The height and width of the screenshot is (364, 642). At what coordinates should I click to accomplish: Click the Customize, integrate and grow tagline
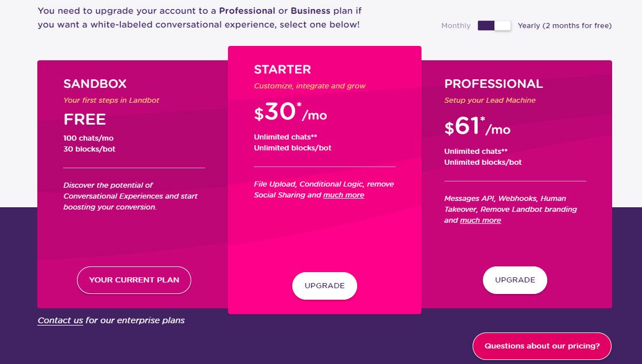coord(310,86)
